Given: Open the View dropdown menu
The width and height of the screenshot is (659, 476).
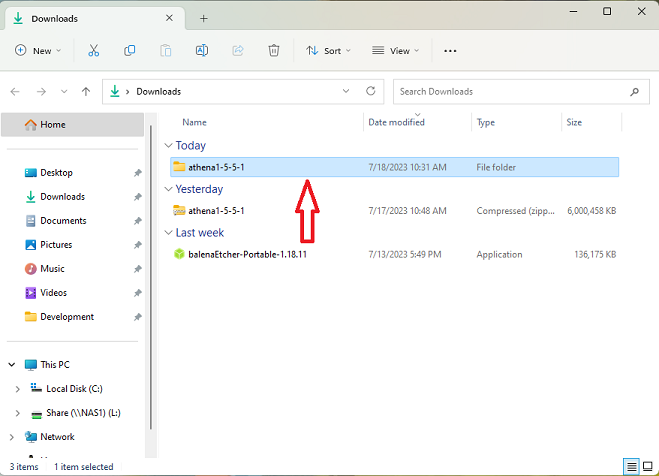Looking at the screenshot, I should pos(394,50).
